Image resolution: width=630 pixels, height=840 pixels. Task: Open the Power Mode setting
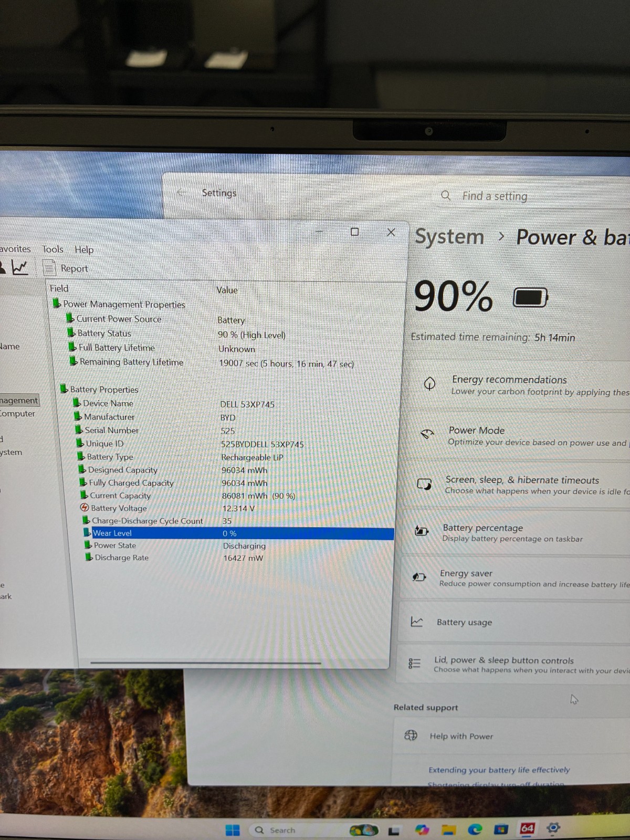[x=514, y=435]
